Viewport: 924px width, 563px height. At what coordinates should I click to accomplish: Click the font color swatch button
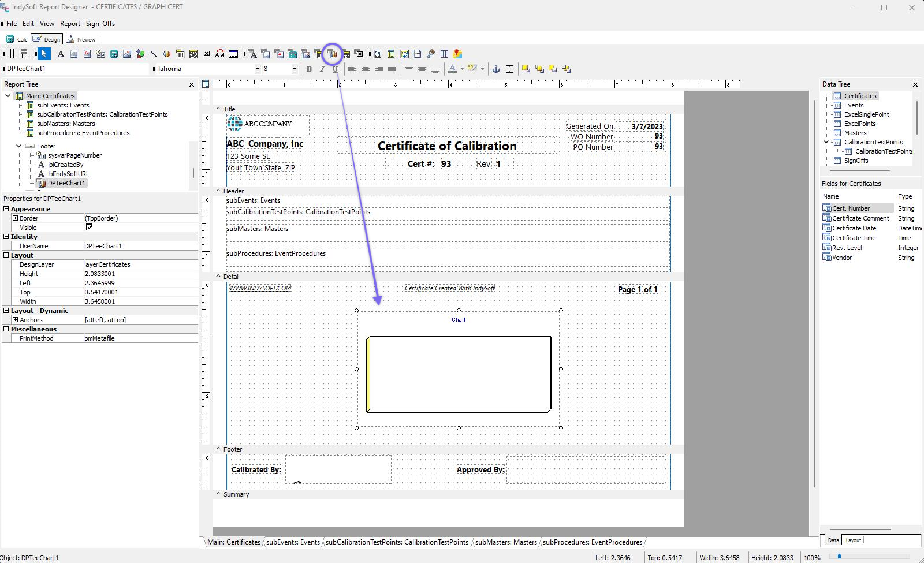(452, 69)
